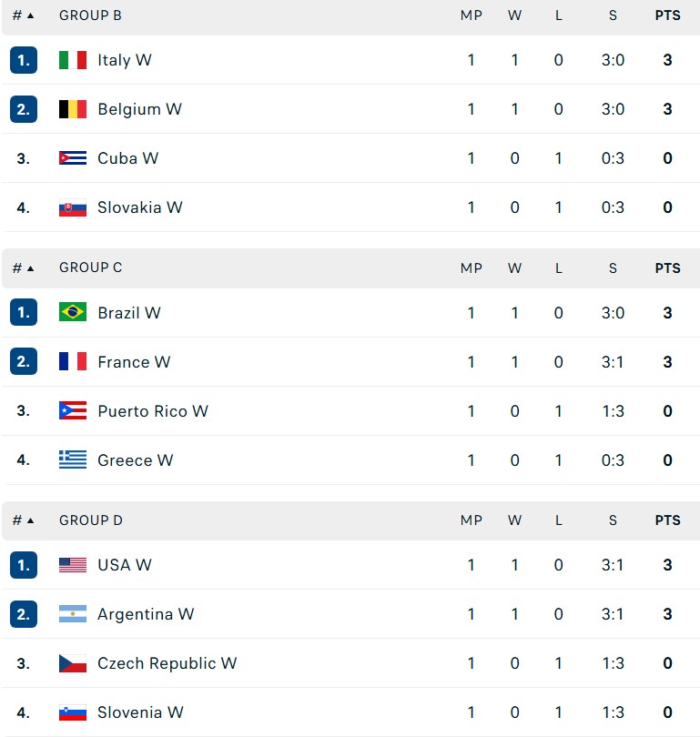Click the Czech Republic flag icon
This screenshot has height=737, width=700.
pyautogui.click(x=73, y=663)
